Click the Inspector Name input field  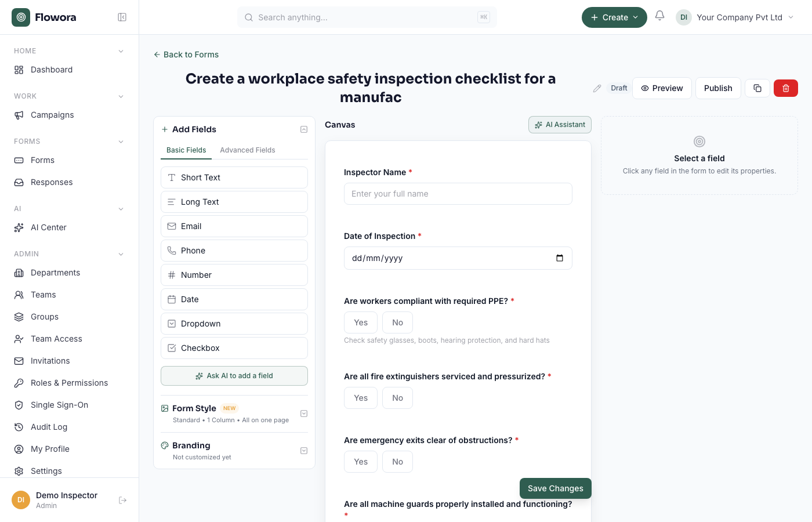point(458,194)
